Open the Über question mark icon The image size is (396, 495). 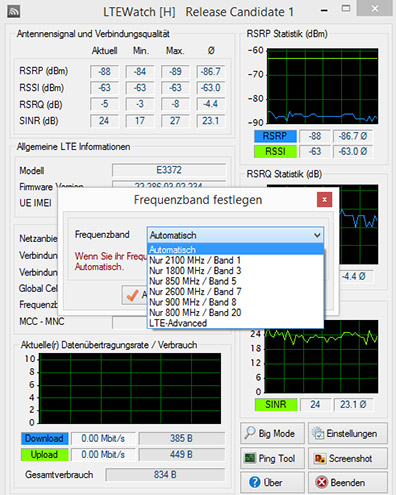(255, 482)
